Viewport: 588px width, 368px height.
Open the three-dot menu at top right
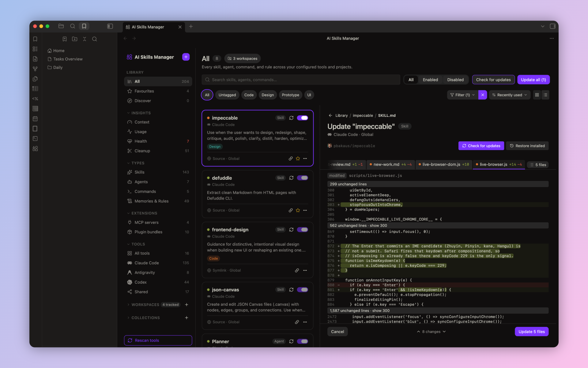pos(552,38)
